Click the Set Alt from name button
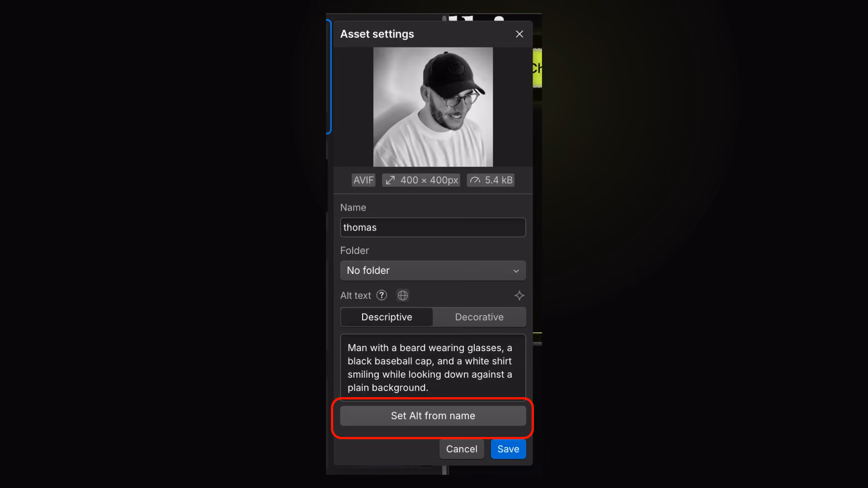 (433, 416)
